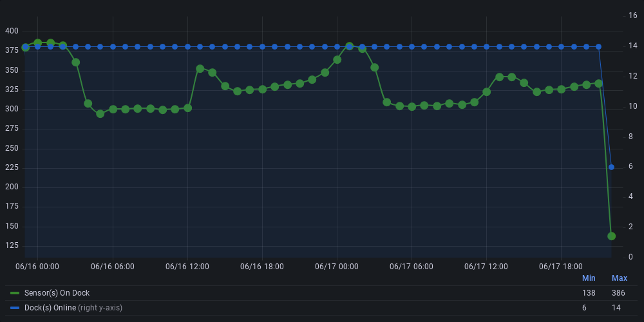This screenshot has width=644, height=322.
Task: Click the last blue data point at 6
Action: point(611,167)
